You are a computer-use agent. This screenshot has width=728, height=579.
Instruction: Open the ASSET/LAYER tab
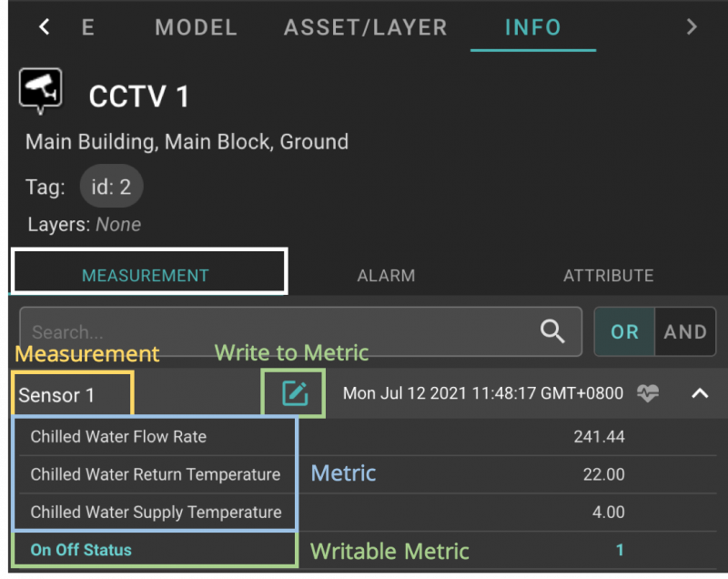(x=365, y=27)
